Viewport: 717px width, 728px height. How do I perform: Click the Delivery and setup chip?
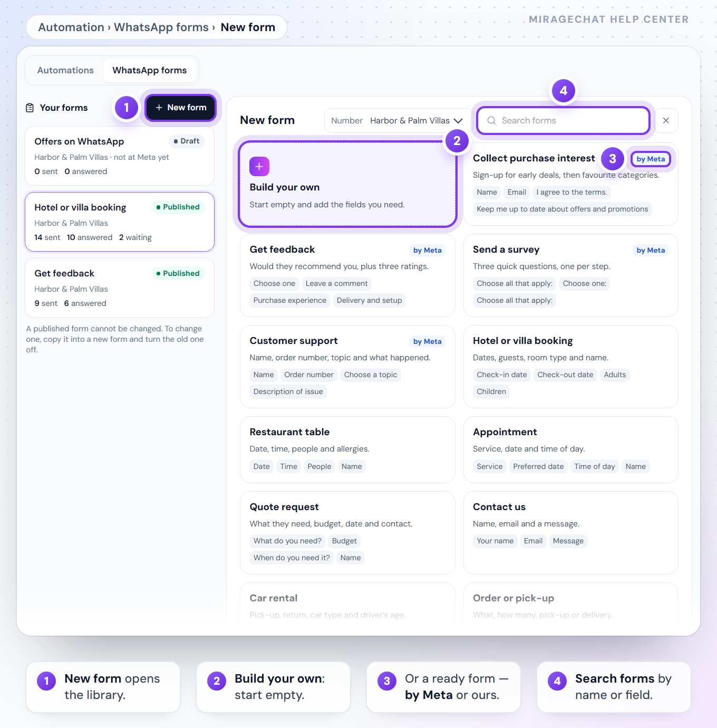[x=369, y=300]
